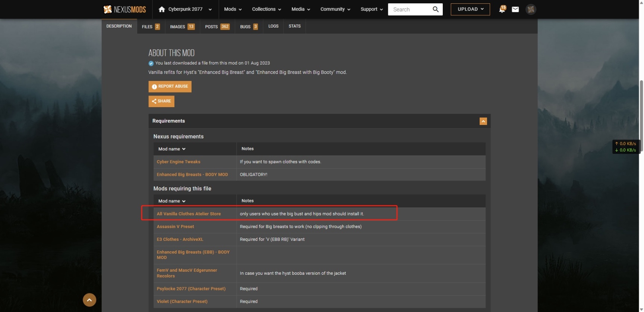
Task: Open the Upload dropdown button
Action: click(470, 9)
